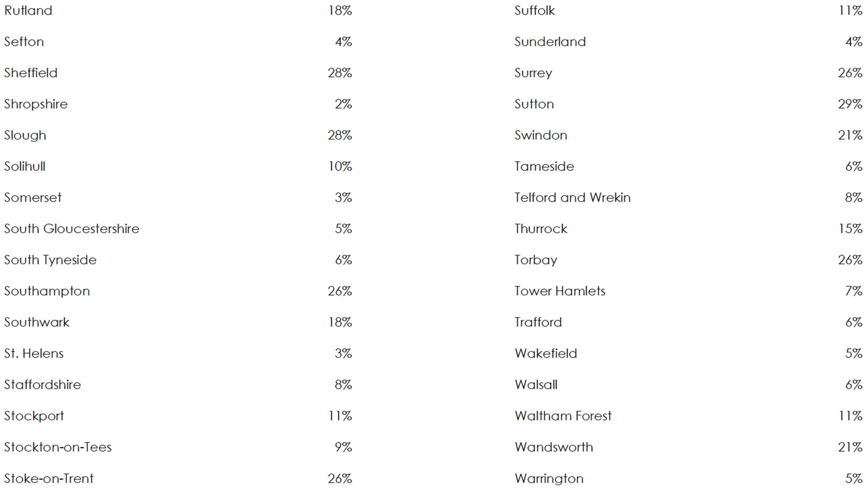The height and width of the screenshot is (491, 868).
Task: Select the Stockton-on-Tees entry
Action: point(58,447)
